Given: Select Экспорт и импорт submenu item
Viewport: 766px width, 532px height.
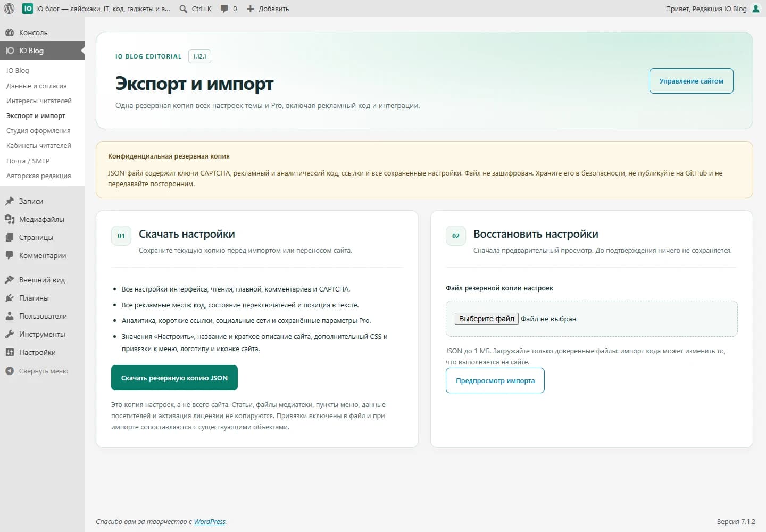Looking at the screenshot, I should 36,115.
